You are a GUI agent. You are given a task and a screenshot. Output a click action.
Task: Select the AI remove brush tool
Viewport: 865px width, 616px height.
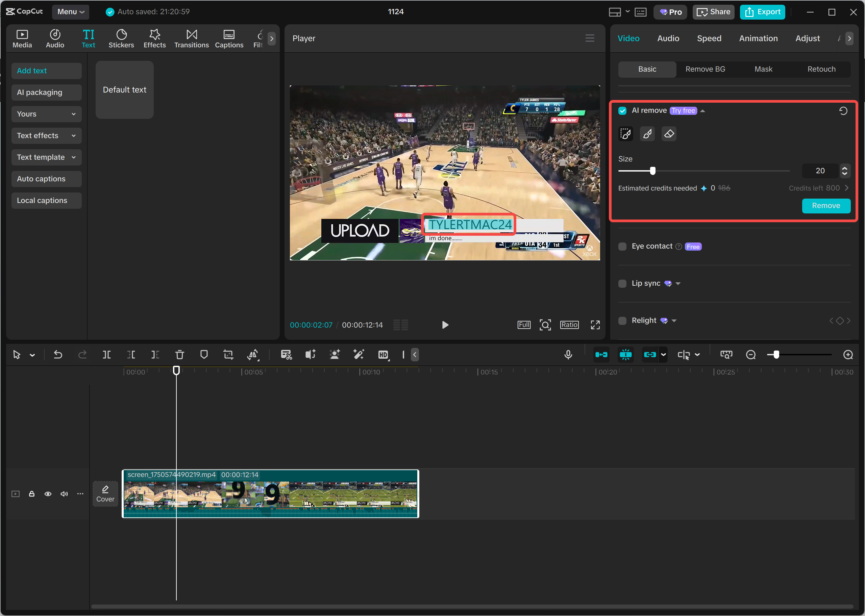647,133
